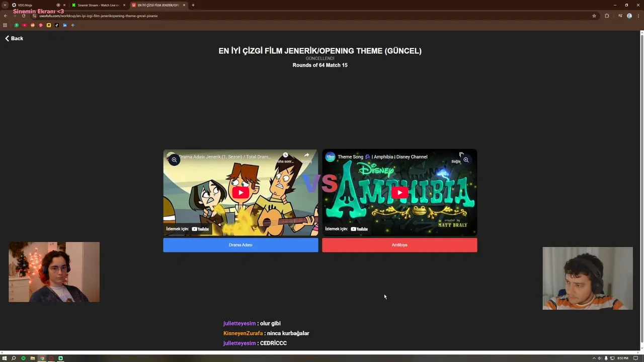Image resolution: width=644 pixels, height=362 pixels.
Task: Play the Amphibia theme song video
Action: click(x=399, y=193)
